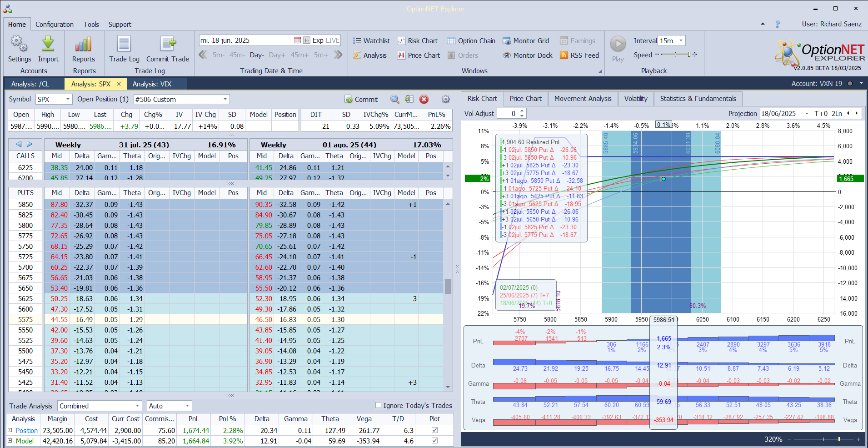Click the trading date input field
868x448 pixels.
click(x=246, y=40)
